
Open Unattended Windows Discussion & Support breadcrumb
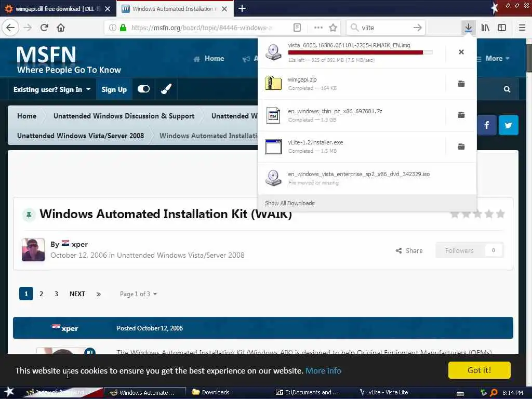pos(124,116)
